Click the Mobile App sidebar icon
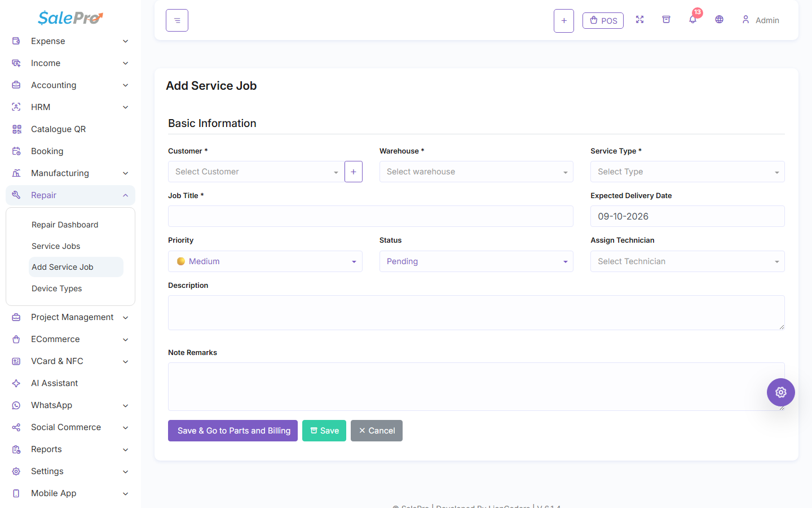This screenshot has width=812, height=508. pos(16,493)
